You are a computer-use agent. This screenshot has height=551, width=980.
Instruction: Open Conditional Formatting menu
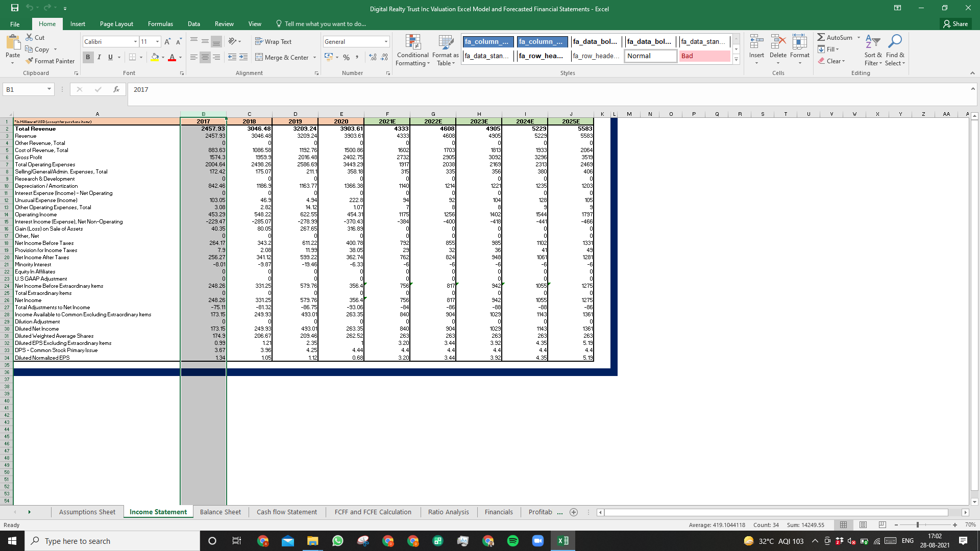pyautogui.click(x=412, y=50)
